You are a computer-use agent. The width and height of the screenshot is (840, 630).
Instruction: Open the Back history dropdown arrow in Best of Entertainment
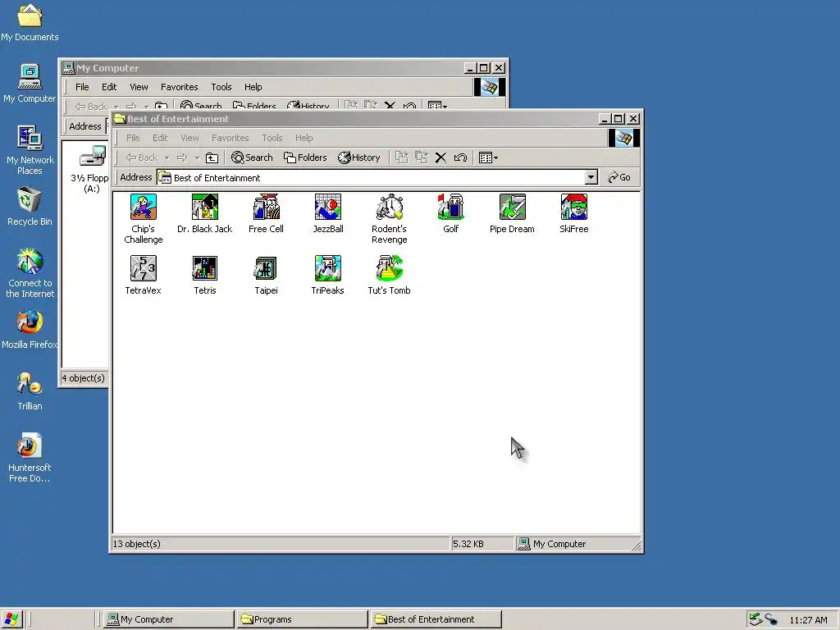167,157
